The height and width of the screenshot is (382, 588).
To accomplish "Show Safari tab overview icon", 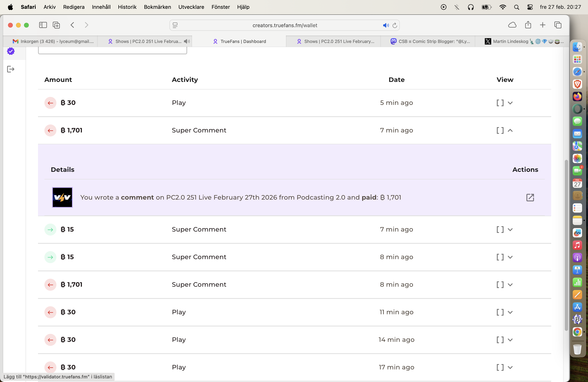I will click(x=558, y=25).
